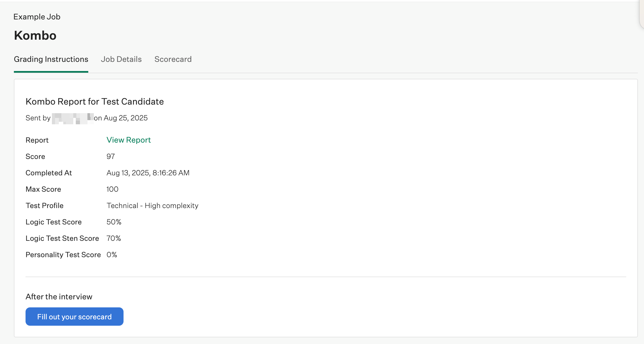Click the blurred sender name
This screenshot has height=344, width=644.
click(72, 118)
